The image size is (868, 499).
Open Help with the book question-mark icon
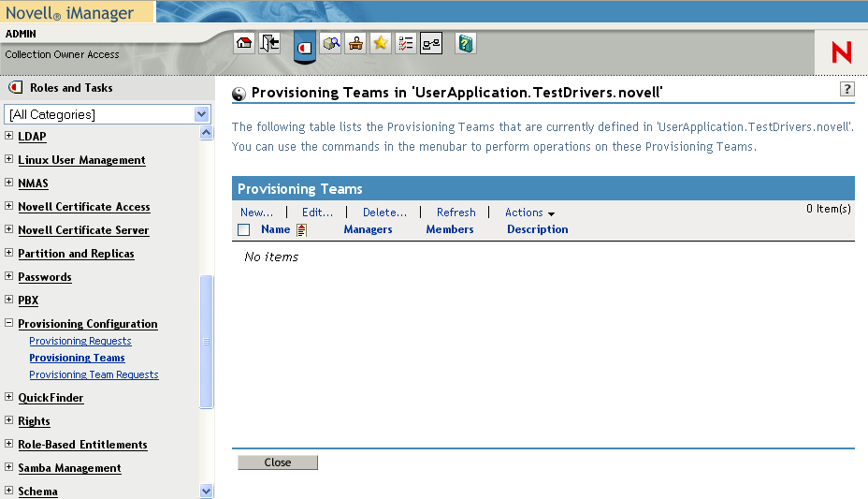[466, 43]
